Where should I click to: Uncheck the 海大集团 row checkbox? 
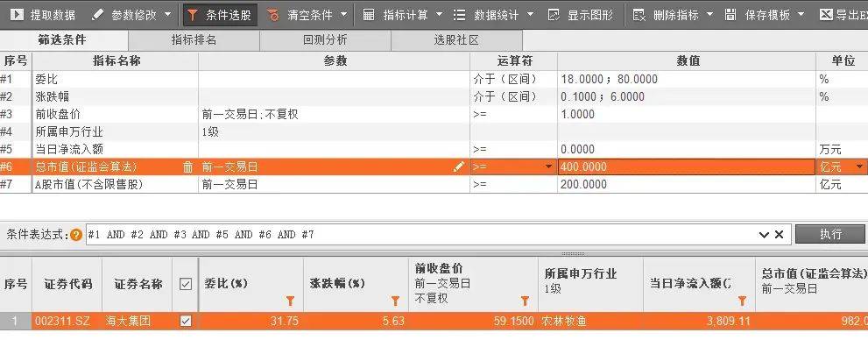186,321
